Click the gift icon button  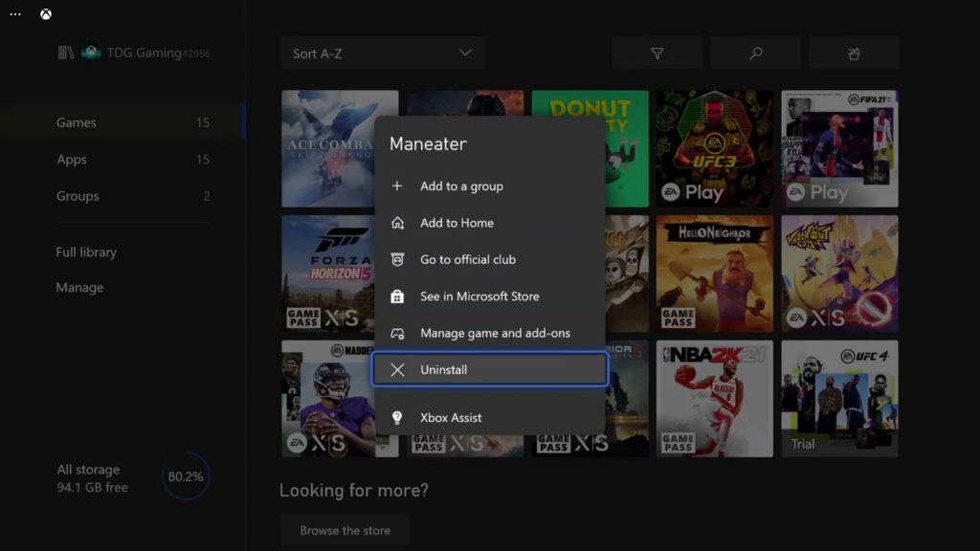[854, 54]
